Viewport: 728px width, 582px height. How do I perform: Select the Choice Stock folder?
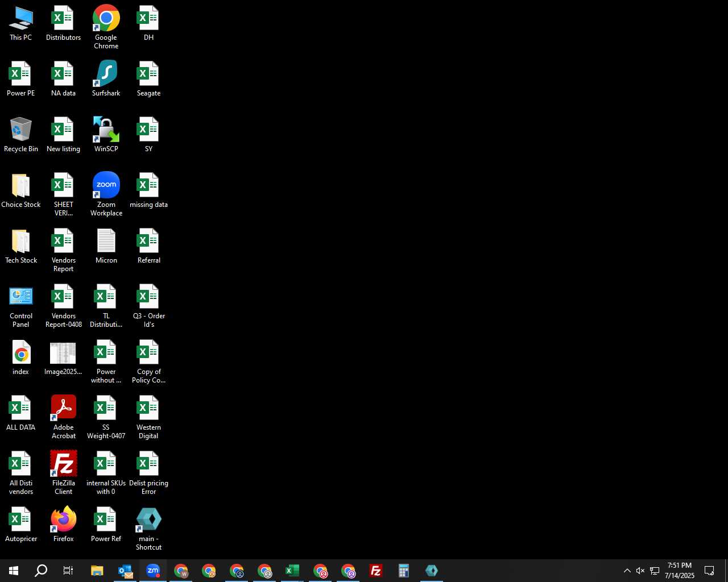21,191
